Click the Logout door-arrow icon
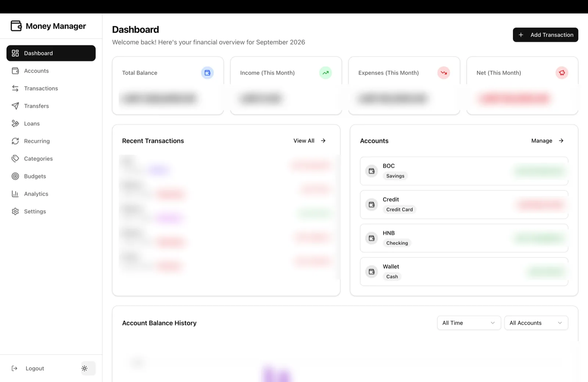588x382 pixels. pos(15,368)
